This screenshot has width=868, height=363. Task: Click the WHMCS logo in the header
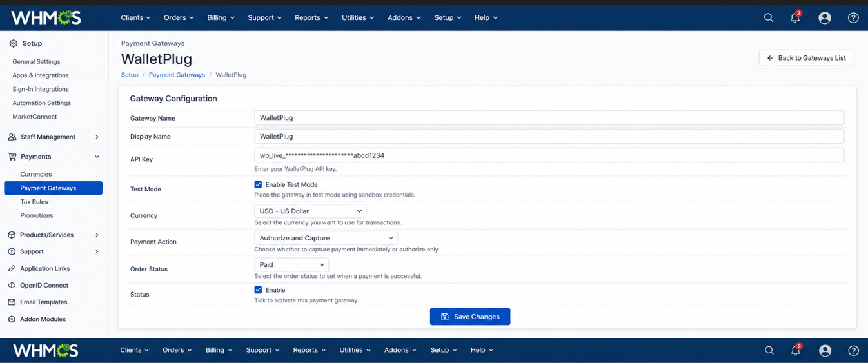click(x=46, y=18)
